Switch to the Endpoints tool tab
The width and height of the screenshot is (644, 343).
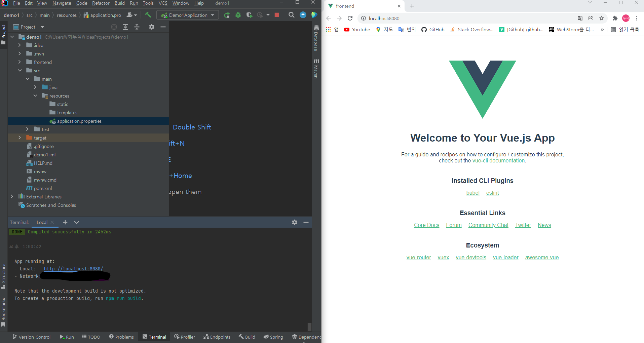217,337
